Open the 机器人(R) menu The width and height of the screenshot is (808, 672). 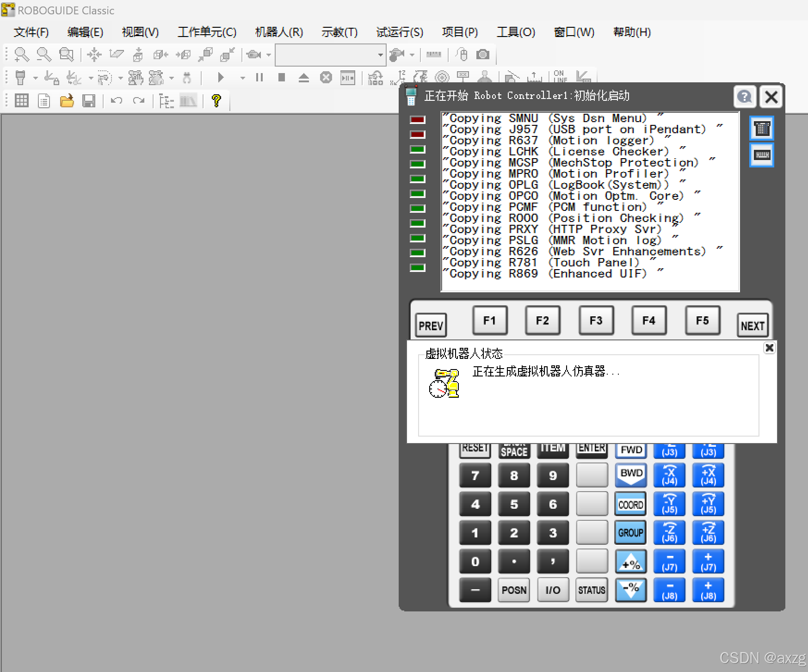(x=279, y=32)
